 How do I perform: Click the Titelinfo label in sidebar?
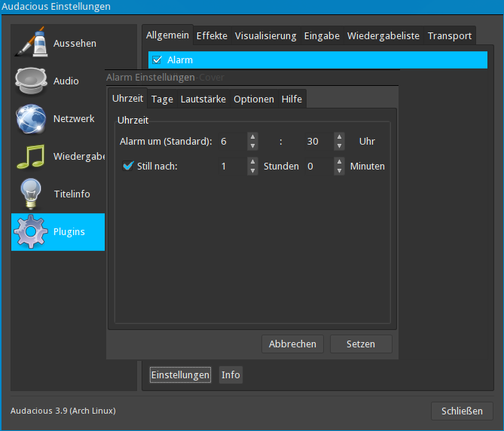coord(72,194)
